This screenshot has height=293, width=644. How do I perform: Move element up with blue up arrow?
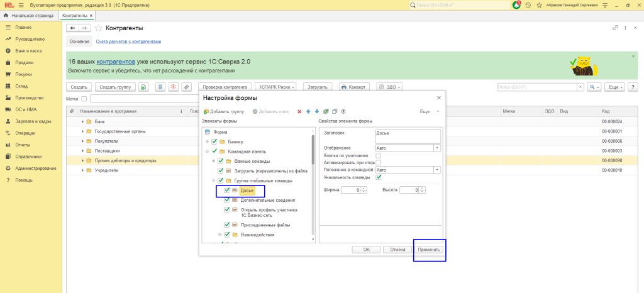pyautogui.click(x=308, y=111)
